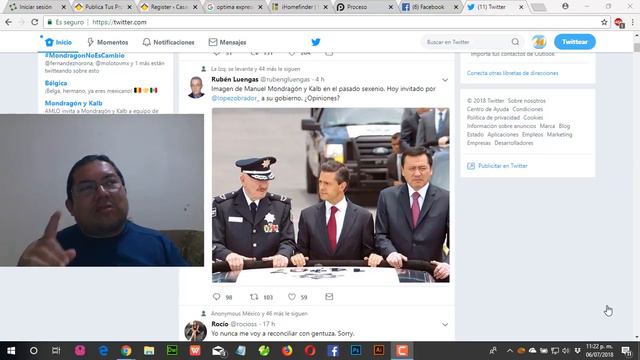
Task: Switch to Iniciar sesión browser tab
Action: coord(36,7)
